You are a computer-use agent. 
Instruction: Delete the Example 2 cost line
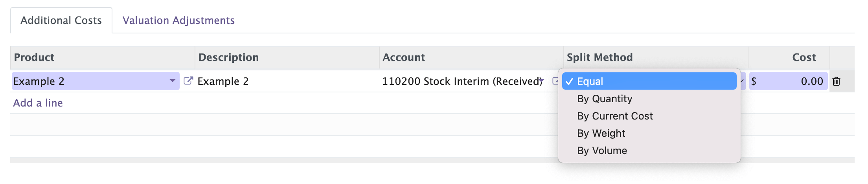837,81
